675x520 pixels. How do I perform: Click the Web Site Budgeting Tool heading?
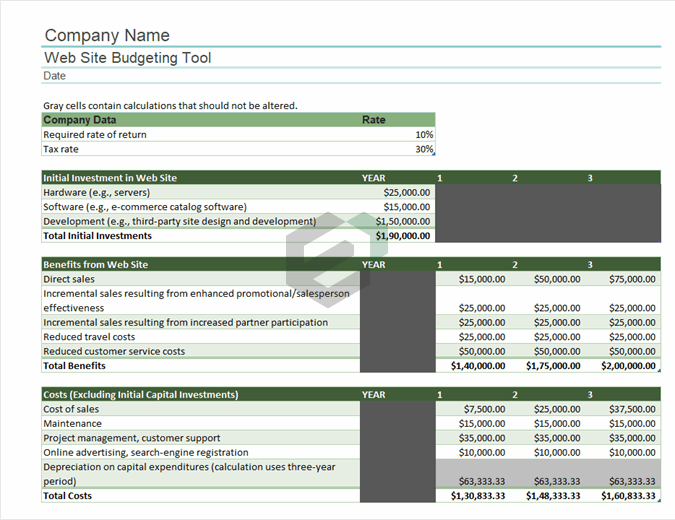127,58
